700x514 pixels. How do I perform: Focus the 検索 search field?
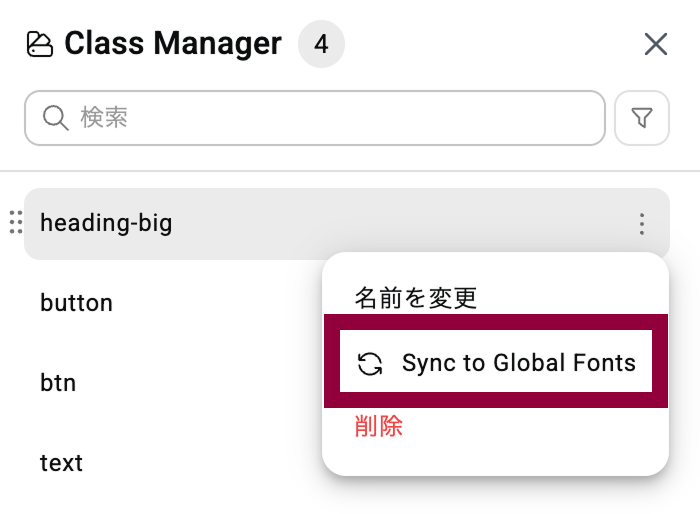click(330, 119)
